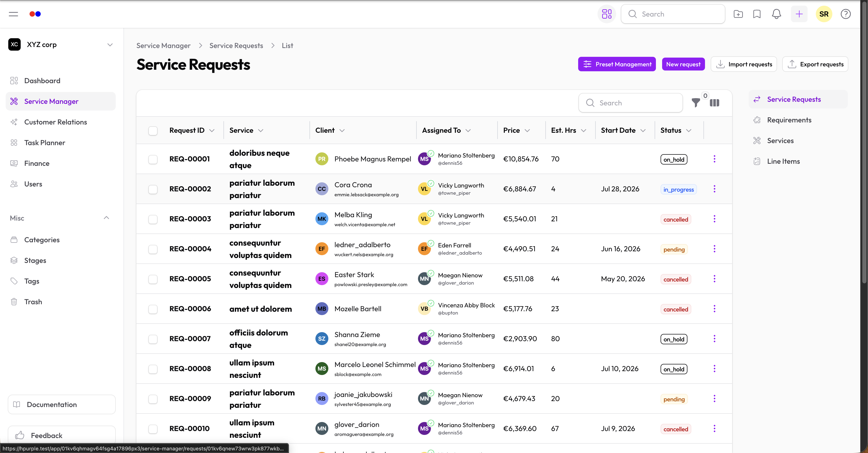Open the Service column sort menu

point(260,131)
